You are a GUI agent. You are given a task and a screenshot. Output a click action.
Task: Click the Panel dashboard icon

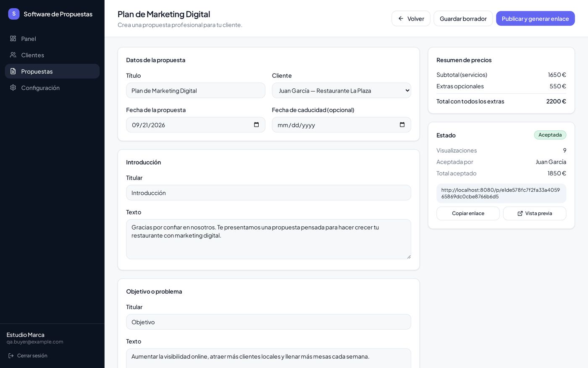pyautogui.click(x=13, y=39)
